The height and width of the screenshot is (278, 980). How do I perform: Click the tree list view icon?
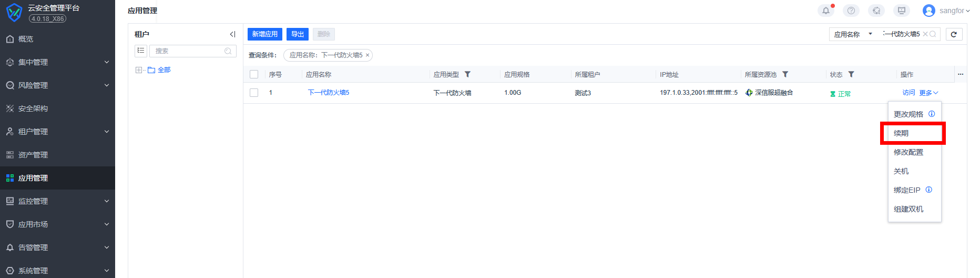(141, 51)
